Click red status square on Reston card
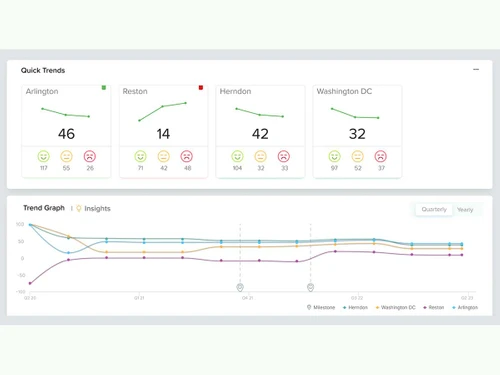 [x=201, y=88]
